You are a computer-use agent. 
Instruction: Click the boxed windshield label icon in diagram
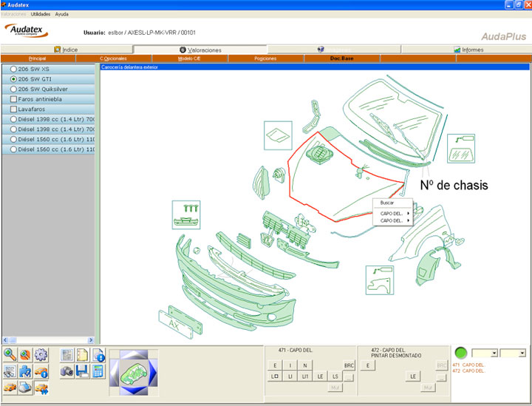[461, 149]
